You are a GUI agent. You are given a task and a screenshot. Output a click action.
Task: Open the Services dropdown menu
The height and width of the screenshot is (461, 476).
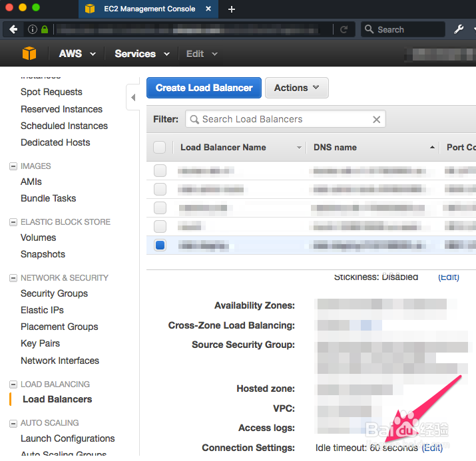[x=142, y=54]
